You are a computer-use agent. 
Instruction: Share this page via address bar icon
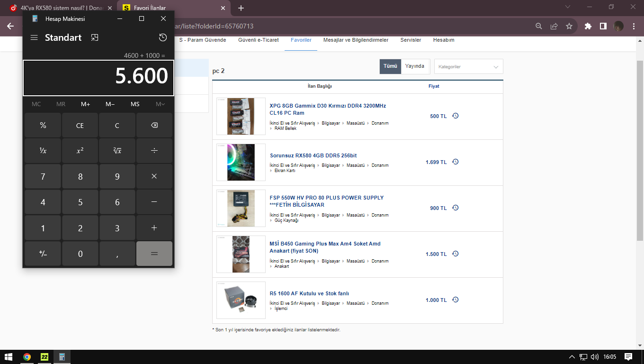(x=554, y=26)
